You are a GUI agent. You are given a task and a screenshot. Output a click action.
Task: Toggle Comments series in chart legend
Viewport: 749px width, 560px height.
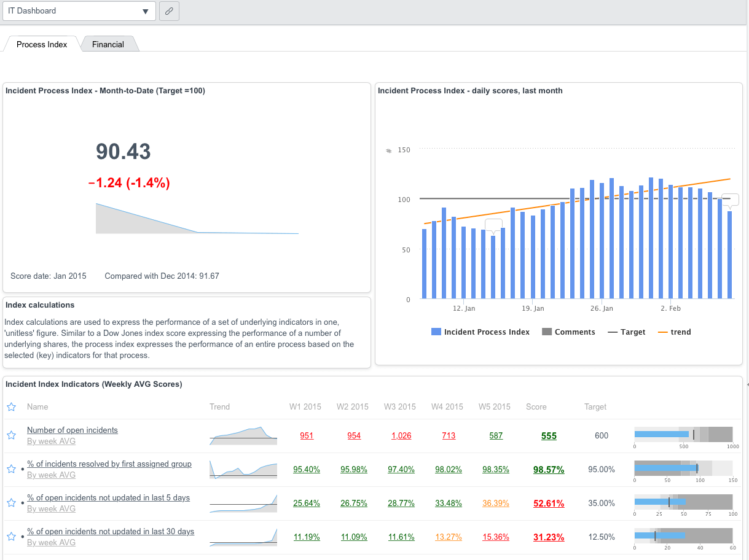[568, 332]
